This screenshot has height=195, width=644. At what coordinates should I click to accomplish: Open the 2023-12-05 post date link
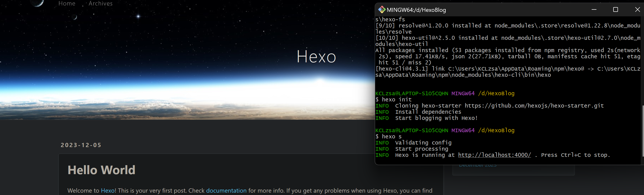tap(81, 145)
